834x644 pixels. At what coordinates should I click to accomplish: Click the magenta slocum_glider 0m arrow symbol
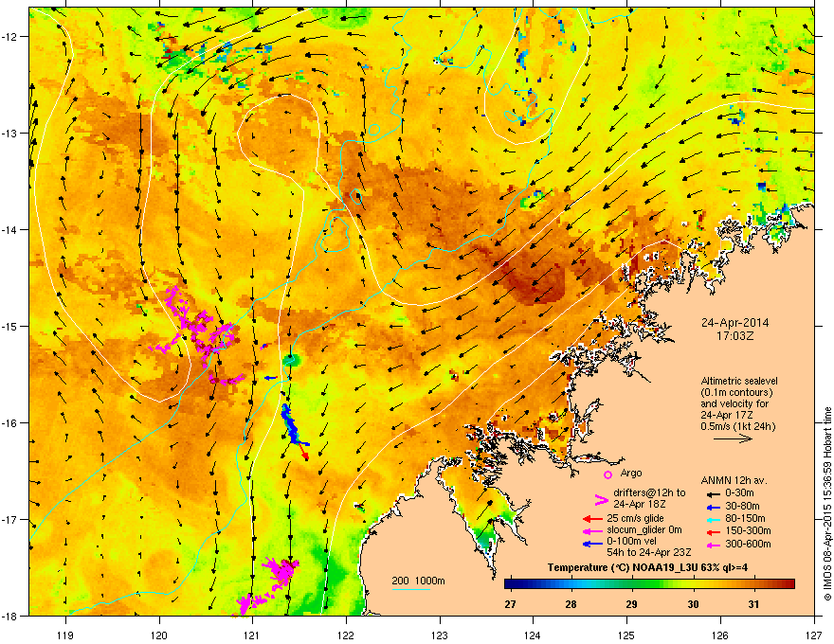coord(592,530)
